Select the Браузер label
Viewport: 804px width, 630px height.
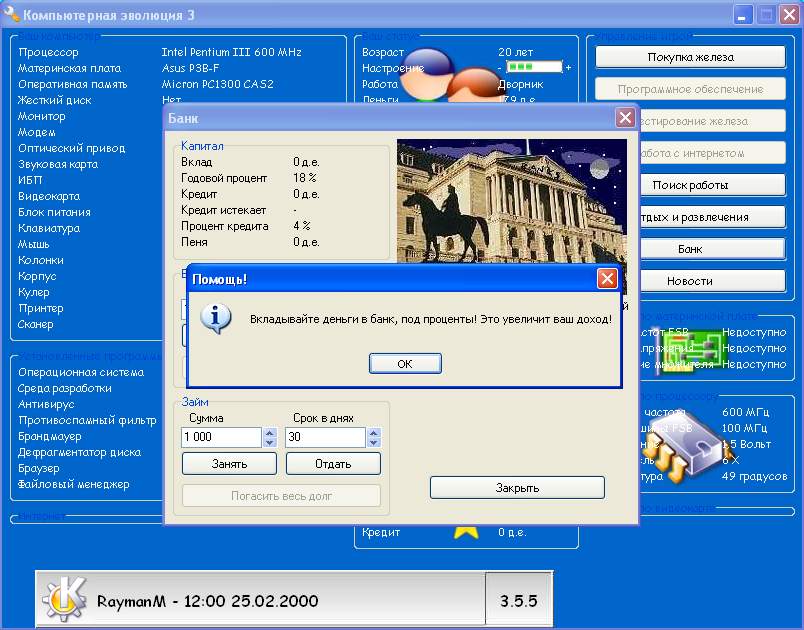38,469
